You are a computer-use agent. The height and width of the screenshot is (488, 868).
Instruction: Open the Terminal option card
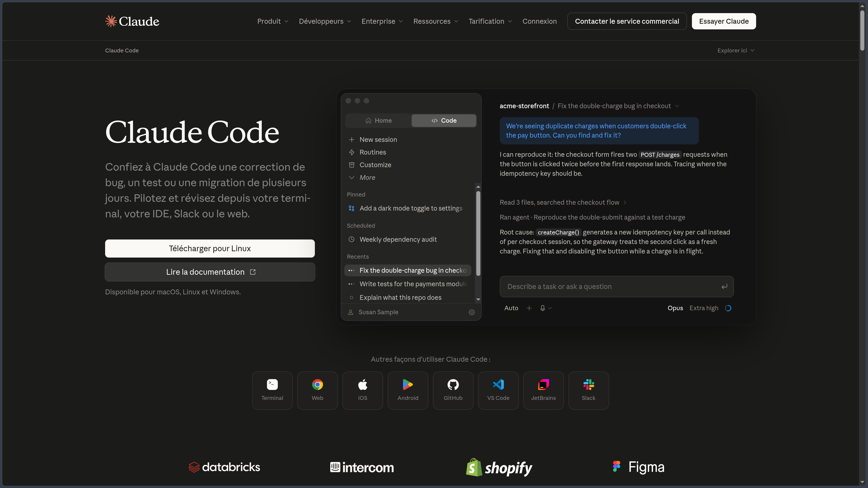pos(272,390)
